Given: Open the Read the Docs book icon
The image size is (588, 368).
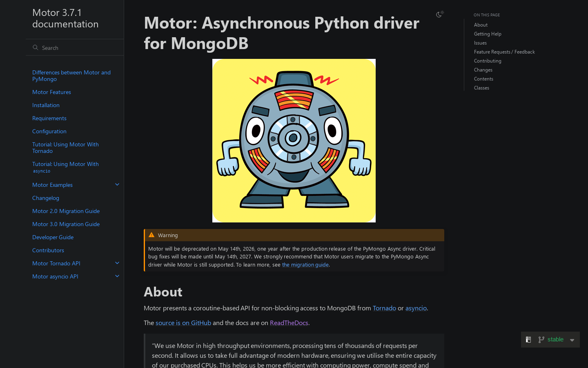Looking at the screenshot, I should point(528,339).
